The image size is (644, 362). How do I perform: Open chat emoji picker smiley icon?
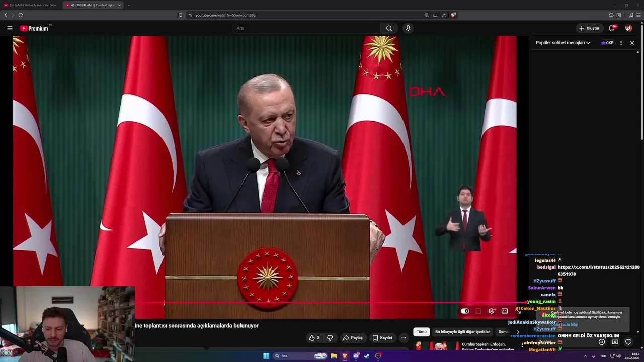point(602,342)
